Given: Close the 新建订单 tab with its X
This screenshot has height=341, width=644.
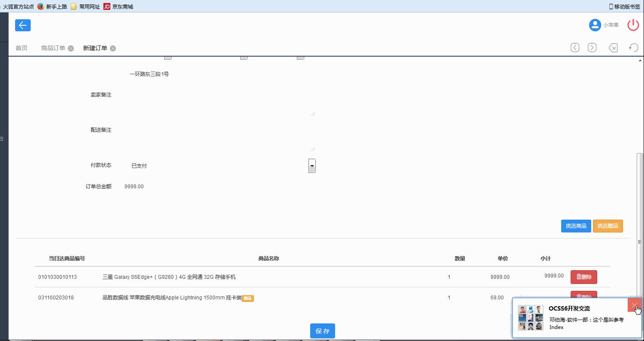Looking at the screenshot, I should click(113, 48).
